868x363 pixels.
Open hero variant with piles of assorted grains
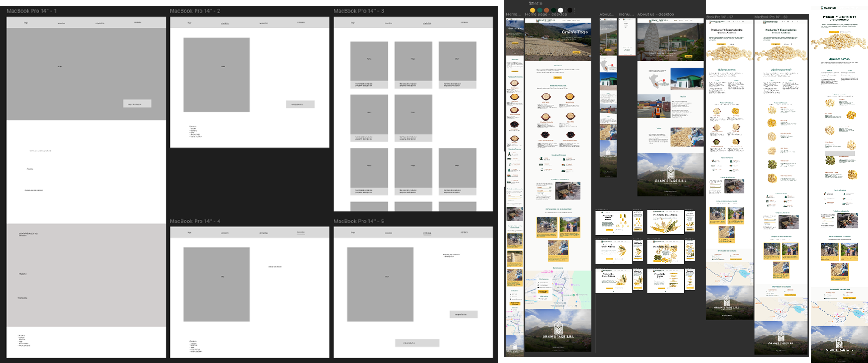coord(666,252)
